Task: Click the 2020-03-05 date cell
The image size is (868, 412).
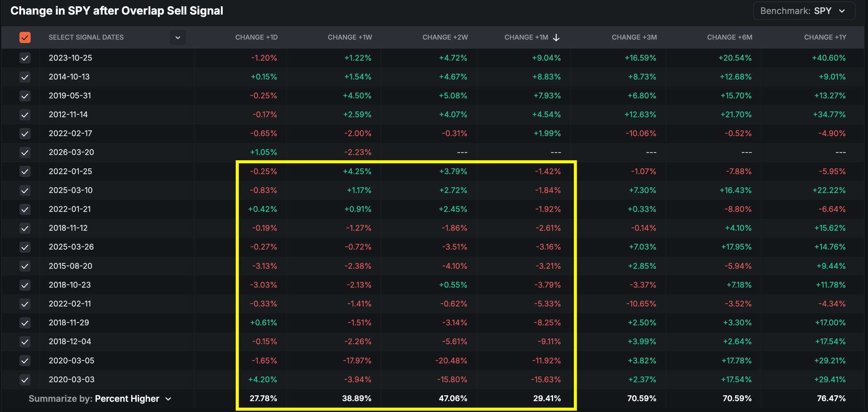Action: click(72, 361)
